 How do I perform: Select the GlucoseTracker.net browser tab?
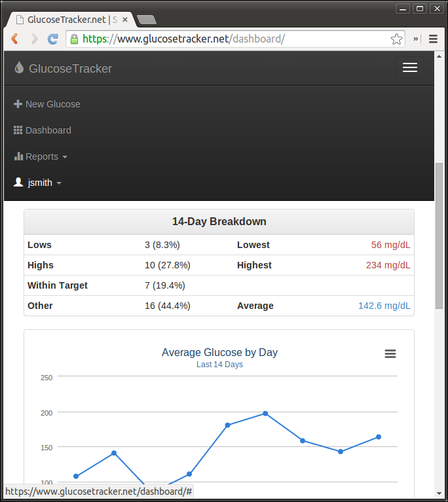pyautogui.click(x=72, y=20)
